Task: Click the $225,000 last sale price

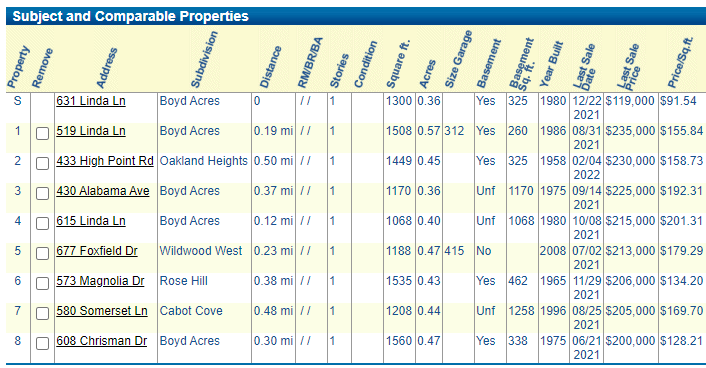Action: coord(630,191)
